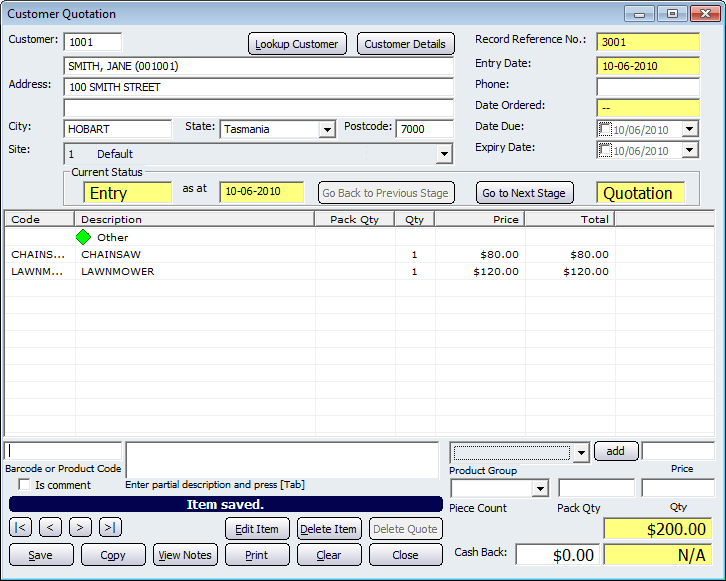Save the quotation
This screenshot has height=581, width=726.
point(41,555)
